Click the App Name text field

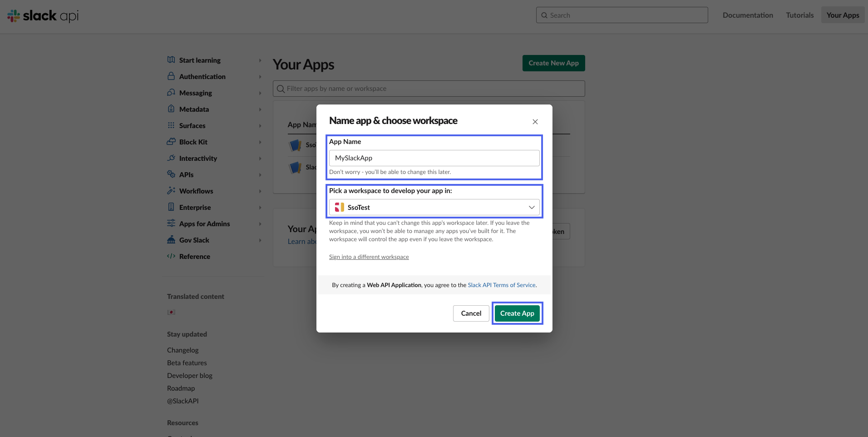click(434, 158)
